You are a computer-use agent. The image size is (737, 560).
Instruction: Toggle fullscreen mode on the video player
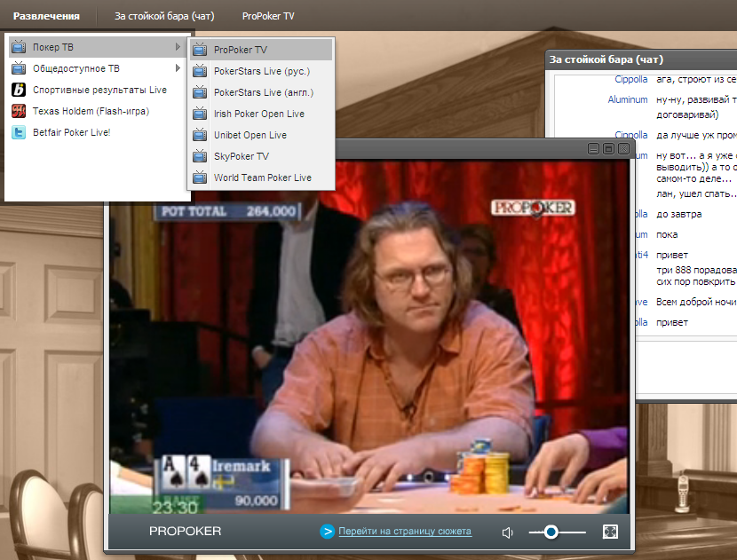click(x=610, y=532)
